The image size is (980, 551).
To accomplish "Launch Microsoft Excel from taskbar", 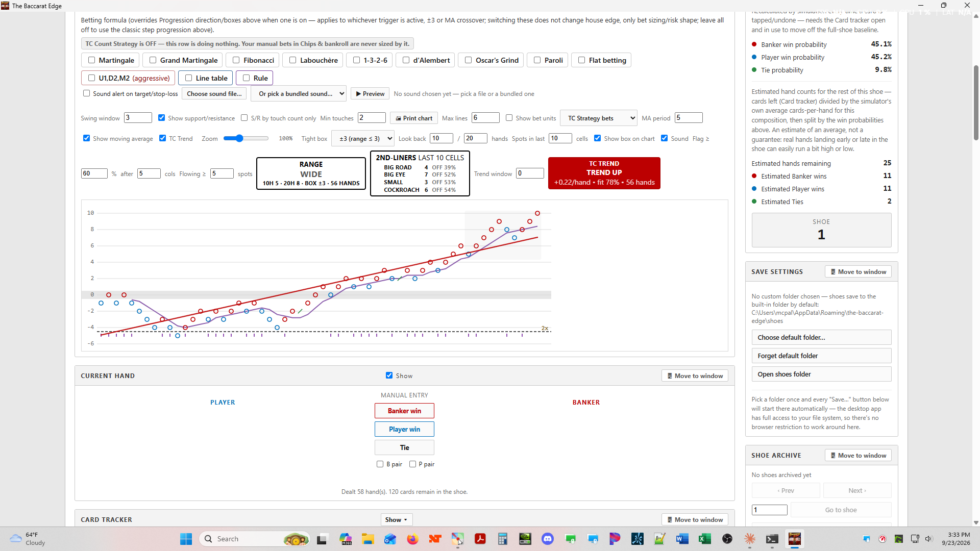I will (705, 539).
